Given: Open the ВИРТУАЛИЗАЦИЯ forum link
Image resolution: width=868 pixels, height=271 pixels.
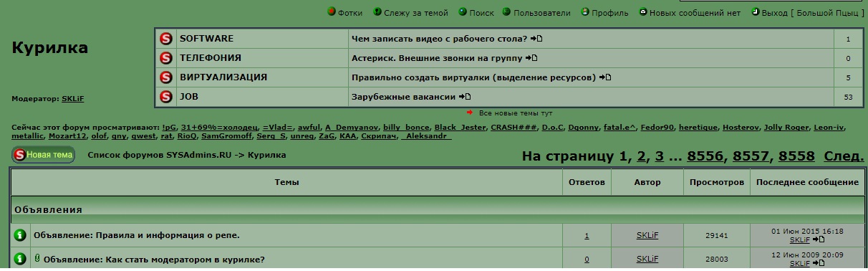Looking at the screenshot, I should tap(223, 77).
